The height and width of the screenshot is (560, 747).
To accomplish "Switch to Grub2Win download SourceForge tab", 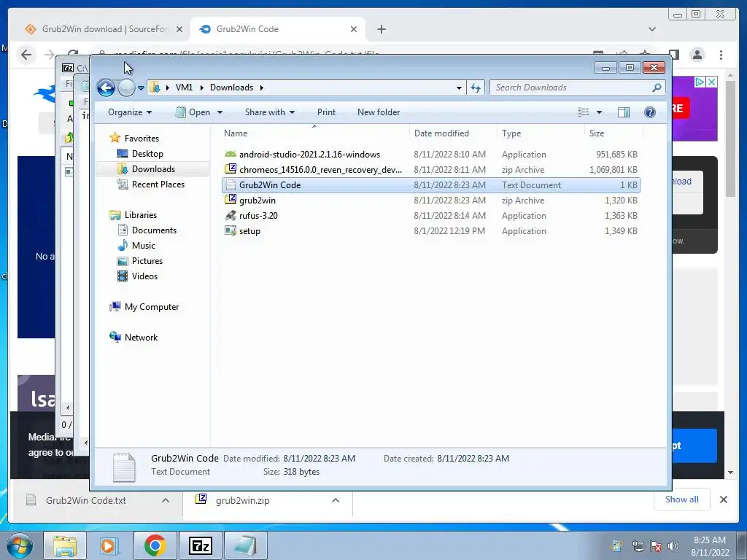I will (102, 29).
